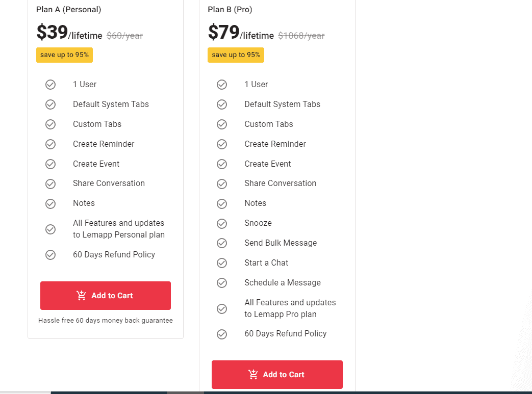Click 'Add to Cart' for Plan A (Personal)
The height and width of the screenshot is (394, 532).
coord(105,295)
